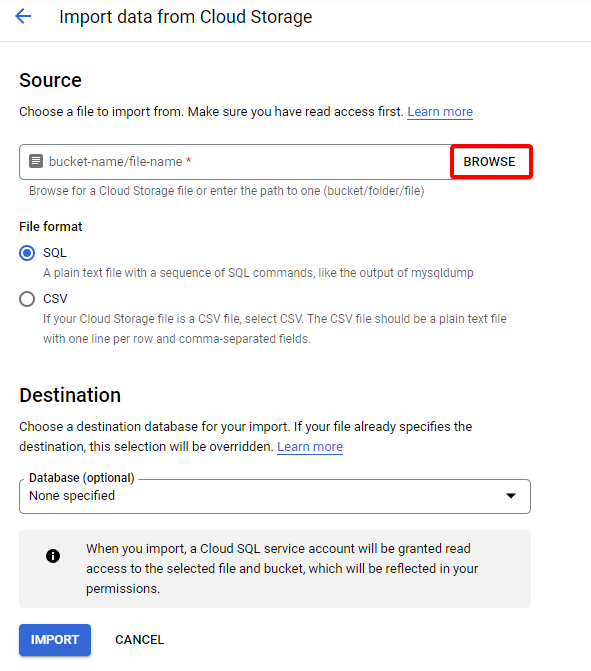Click the service account permissions notice
Screen dimensions: 591x671
275,569
